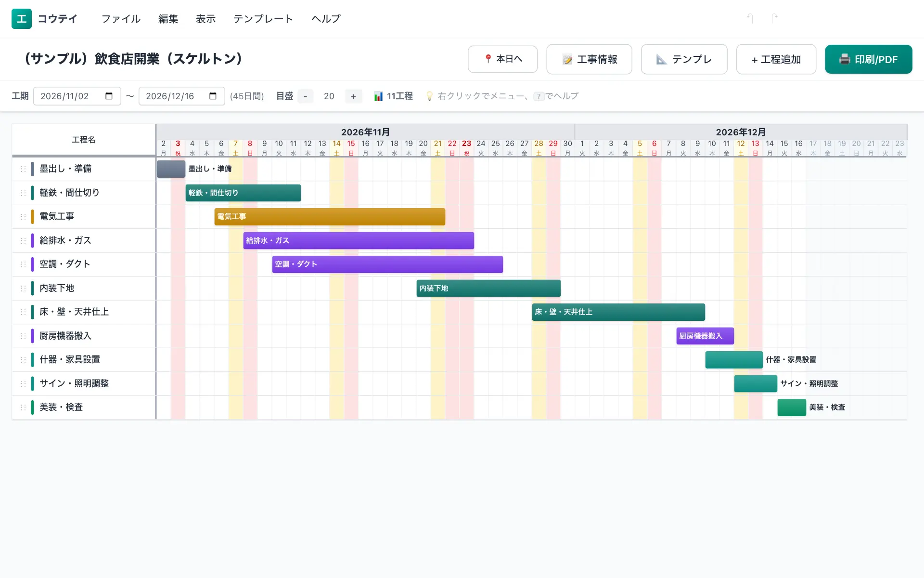
Task: Open the テンプレート menu
Action: click(x=263, y=19)
